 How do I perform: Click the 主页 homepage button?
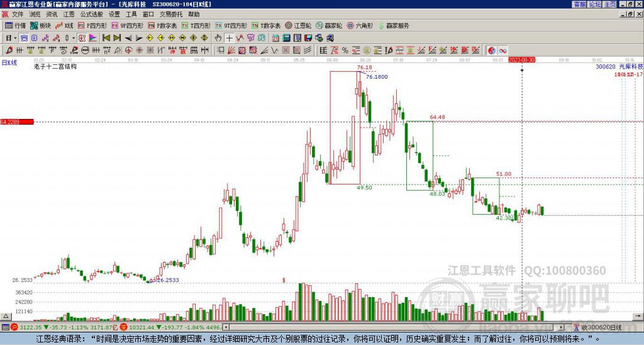[x=610, y=4]
